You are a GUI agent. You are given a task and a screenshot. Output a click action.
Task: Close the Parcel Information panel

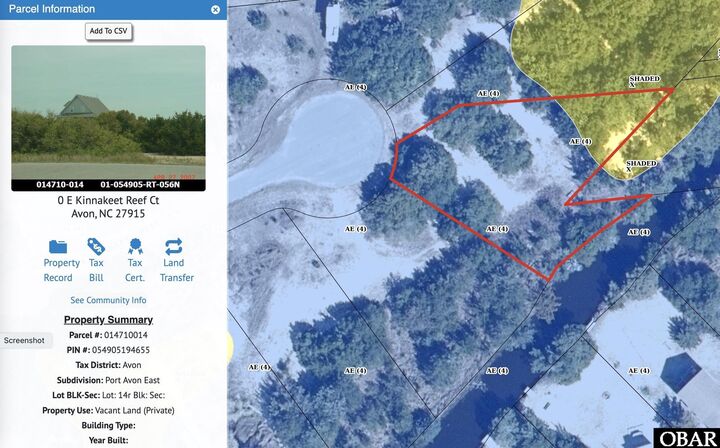(215, 10)
